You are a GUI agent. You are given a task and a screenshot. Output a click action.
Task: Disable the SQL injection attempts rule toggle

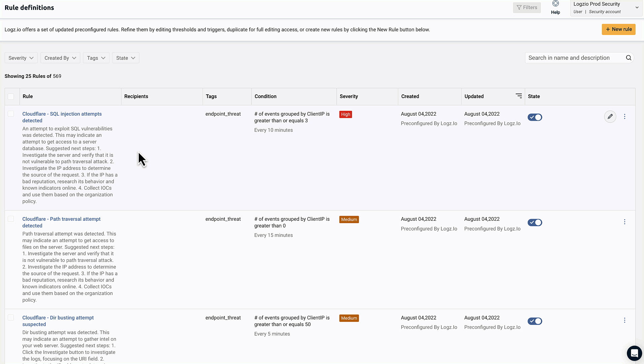(x=535, y=117)
